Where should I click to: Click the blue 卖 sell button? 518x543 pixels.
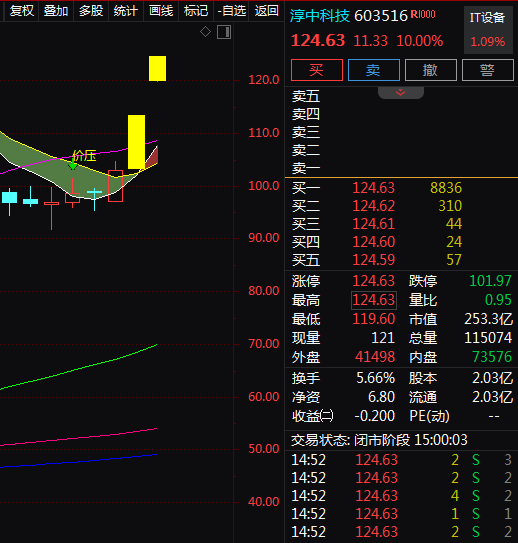click(x=374, y=70)
